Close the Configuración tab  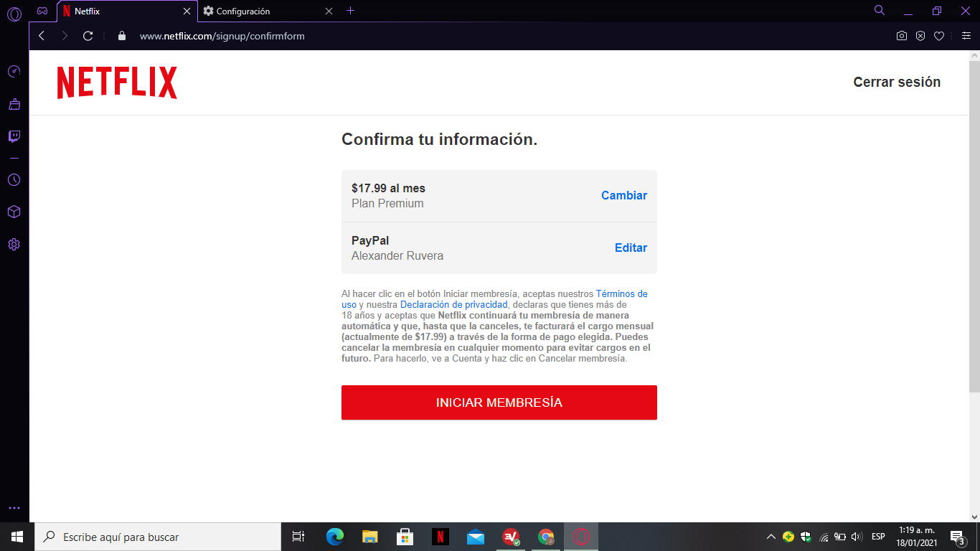click(329, 11)
